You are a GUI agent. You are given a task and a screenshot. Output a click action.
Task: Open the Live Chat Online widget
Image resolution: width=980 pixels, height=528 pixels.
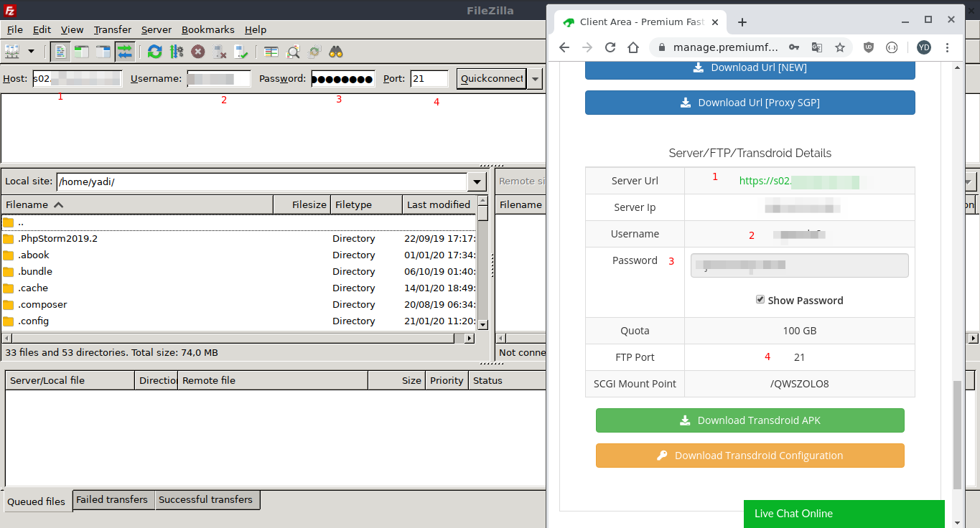coord(844,514)
